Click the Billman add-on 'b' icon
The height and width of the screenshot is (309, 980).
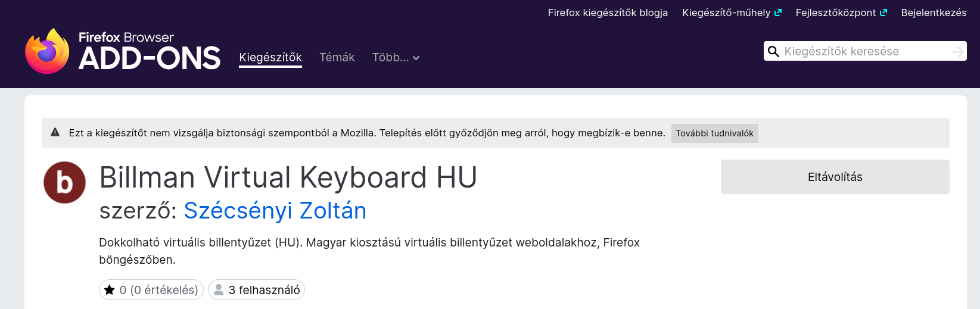coord(64,182)
